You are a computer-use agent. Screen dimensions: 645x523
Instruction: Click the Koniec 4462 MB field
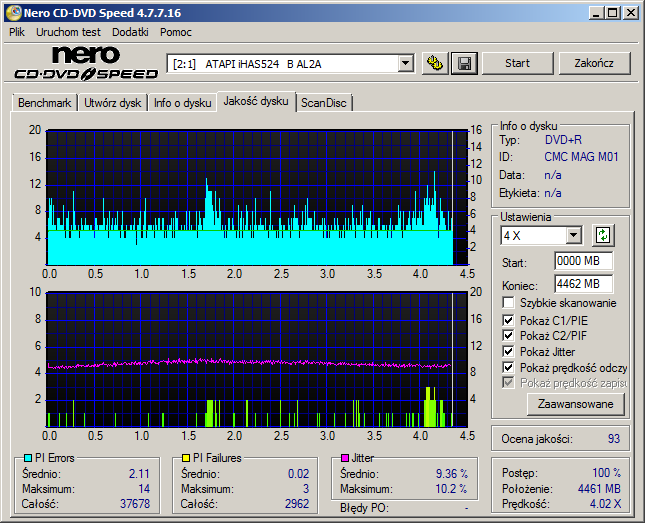[x=583, y=284]
